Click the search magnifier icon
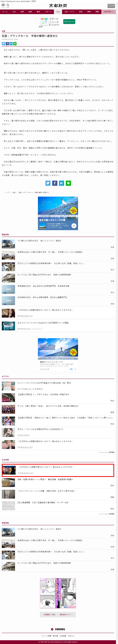The height and width of the screenshot is (644, 118). (8, 5)
